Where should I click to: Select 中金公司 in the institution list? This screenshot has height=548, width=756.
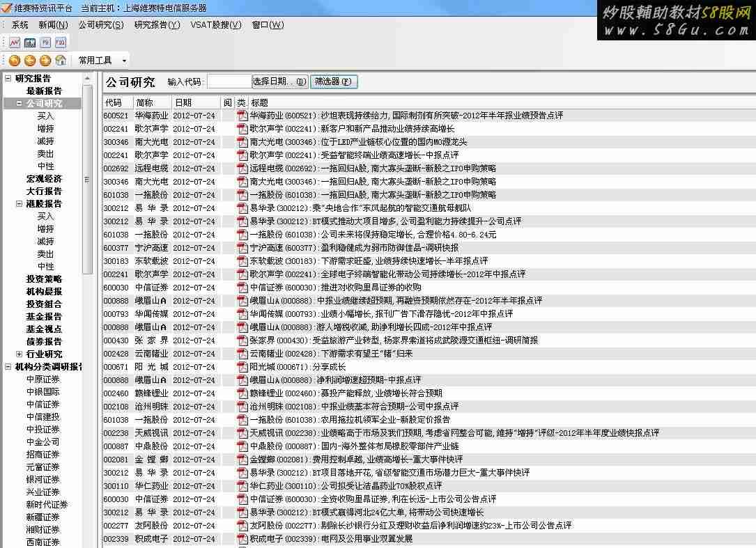tap(43, 442)
